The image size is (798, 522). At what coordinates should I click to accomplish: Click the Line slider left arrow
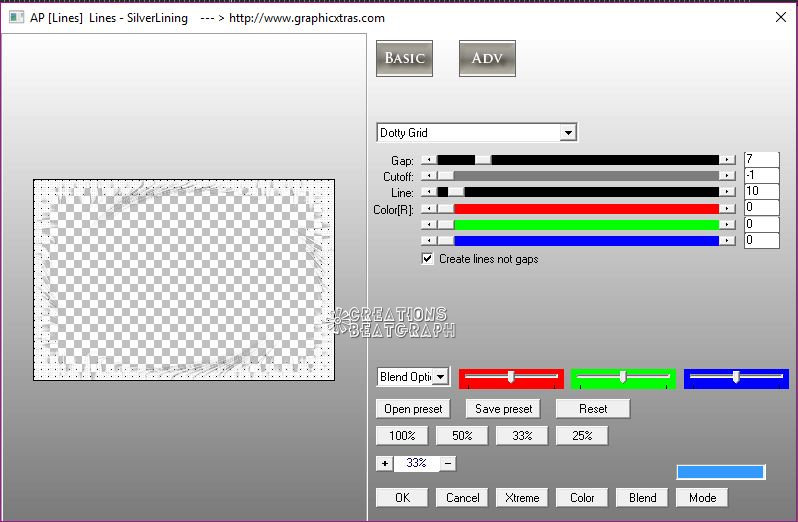click(x=429, y=192)
